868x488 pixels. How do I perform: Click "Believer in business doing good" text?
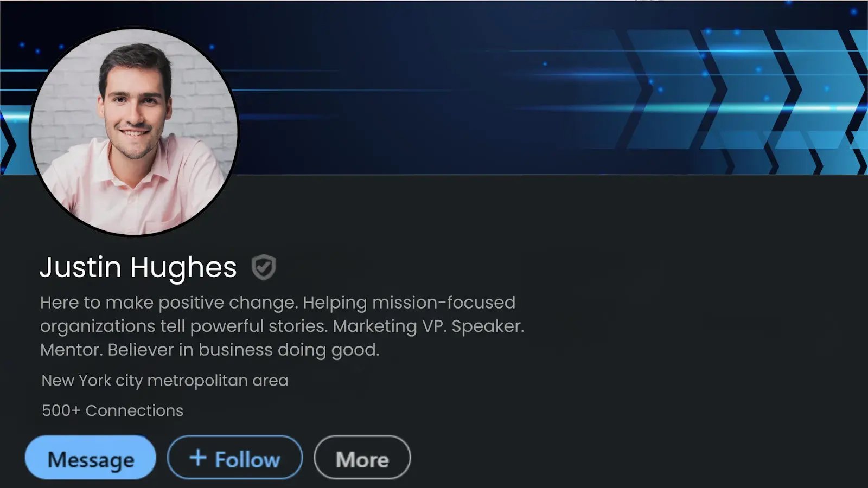[243, 350]
